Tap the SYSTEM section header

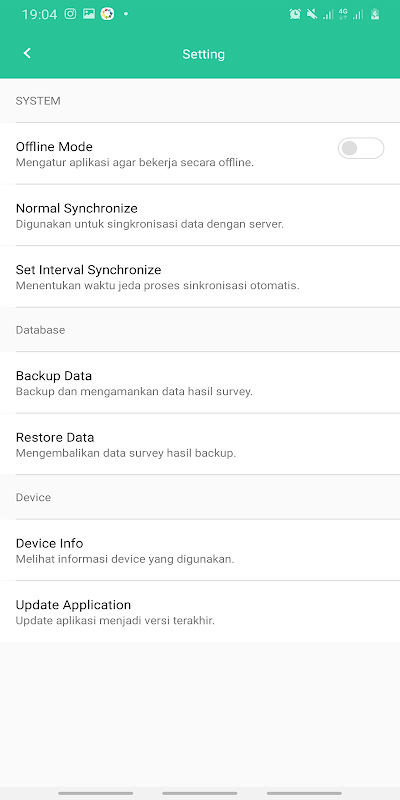38,101
